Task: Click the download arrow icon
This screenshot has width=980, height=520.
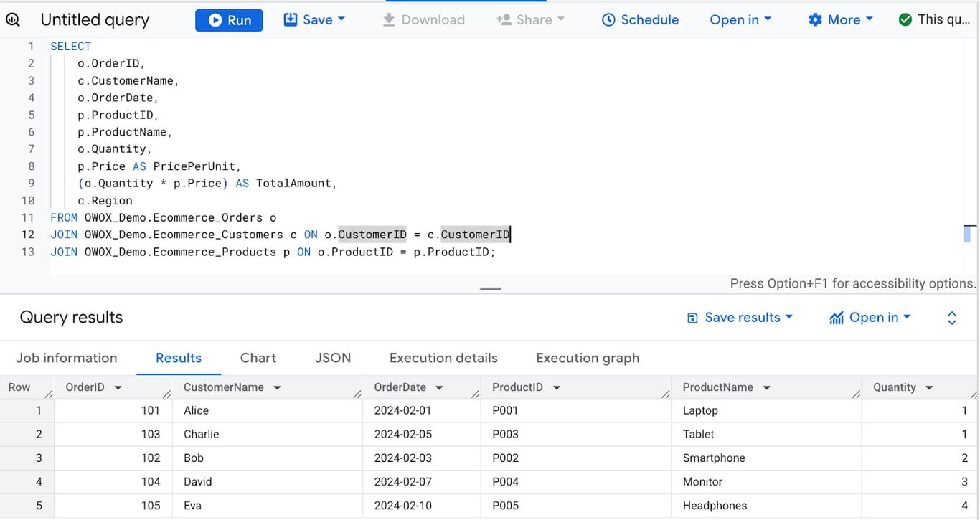Action: coord(389,20)
